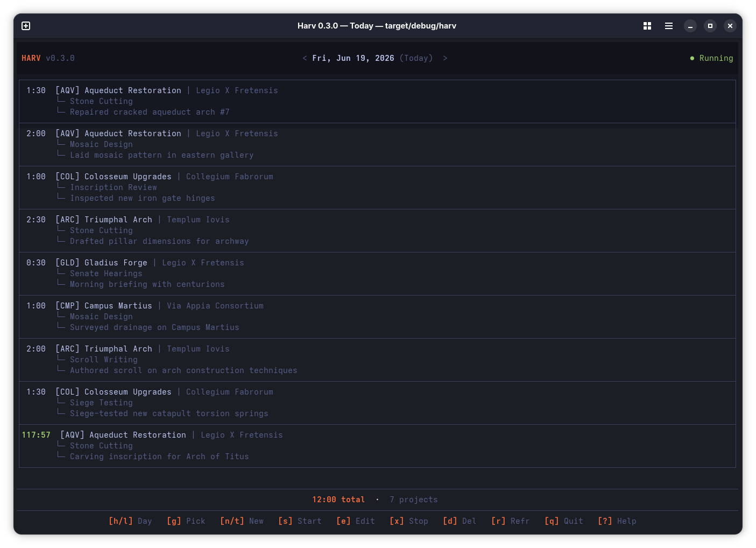The width and height of the screenshot is (756, 548).
Task: Click the [n/t] New shortcut
Action: coord(242,521)
